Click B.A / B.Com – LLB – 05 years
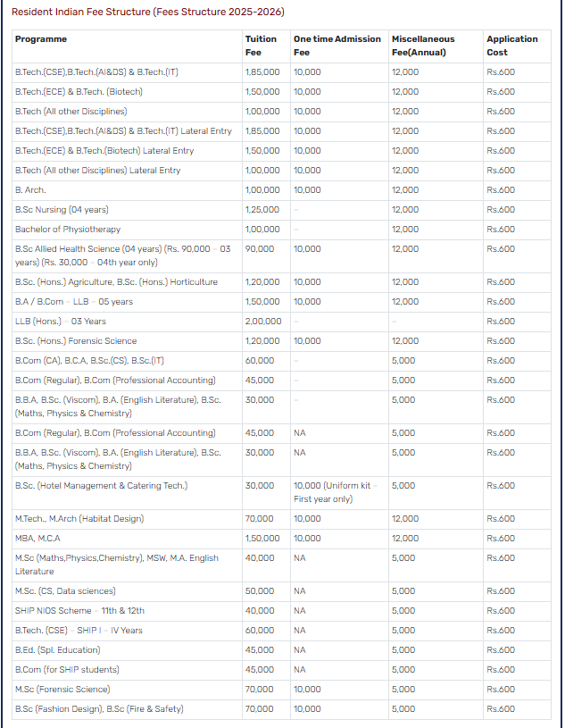 pyautogui.click(x=74, y=301)
